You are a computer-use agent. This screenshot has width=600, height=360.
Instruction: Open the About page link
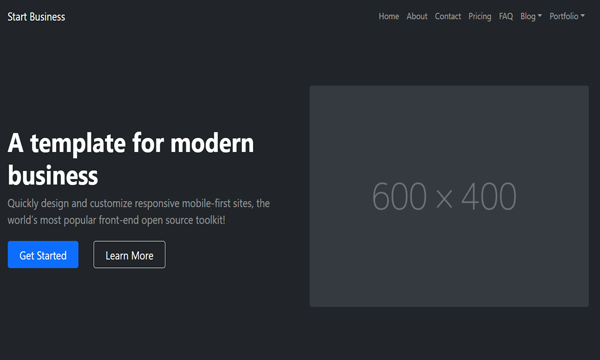click(417, 16)
